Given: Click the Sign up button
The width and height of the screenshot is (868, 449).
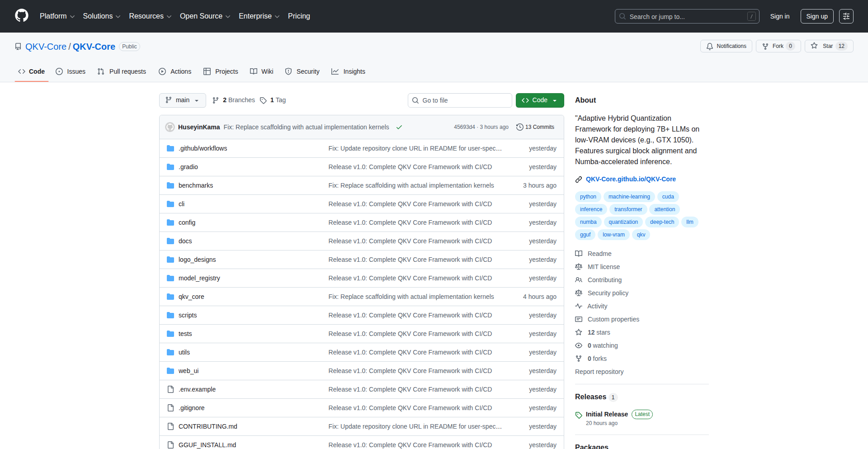Looking at the screenshot, I should point(816,16).
